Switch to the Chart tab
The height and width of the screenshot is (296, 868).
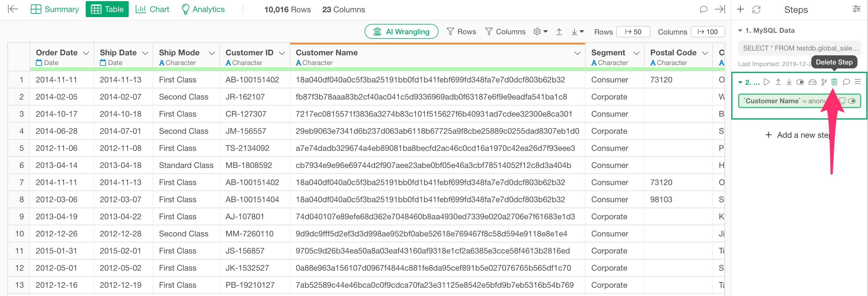tap(152, 9)
